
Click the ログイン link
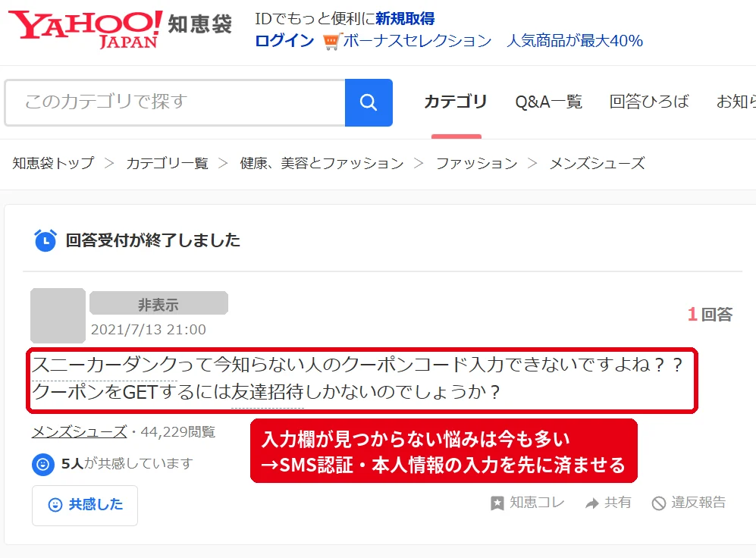tap(284, 41)
